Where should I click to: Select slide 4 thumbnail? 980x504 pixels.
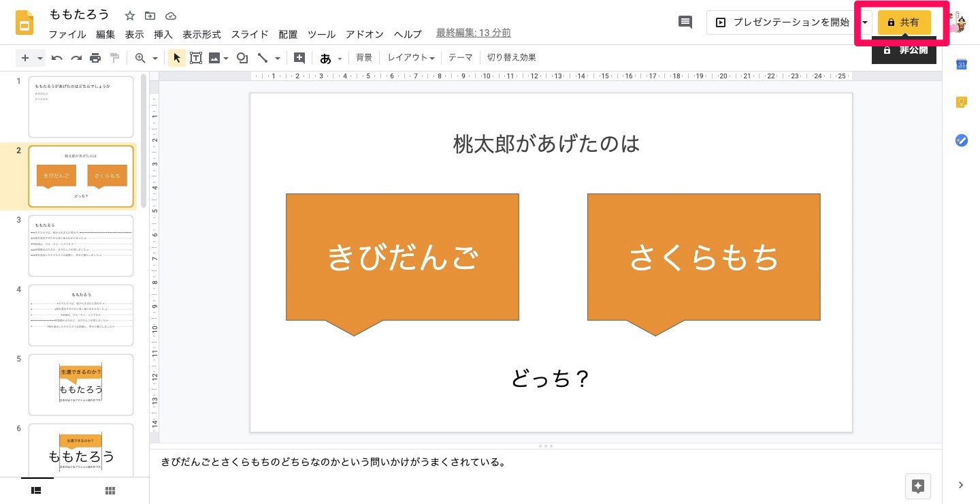pos(81,315)
